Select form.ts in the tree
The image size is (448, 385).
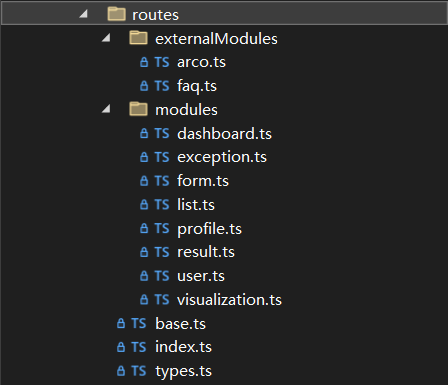(x=203, y=181)
